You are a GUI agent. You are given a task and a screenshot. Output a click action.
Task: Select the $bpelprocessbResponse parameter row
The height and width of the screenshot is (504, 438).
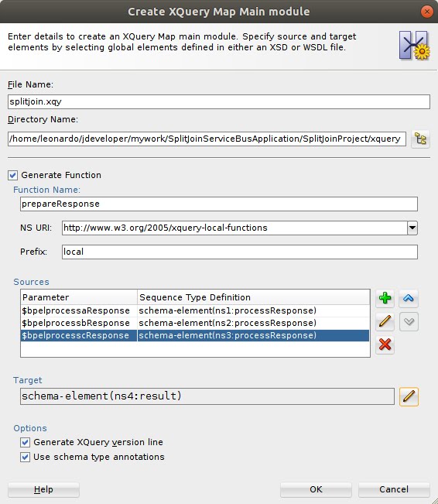pyautogui.click(x=195, y=323)
